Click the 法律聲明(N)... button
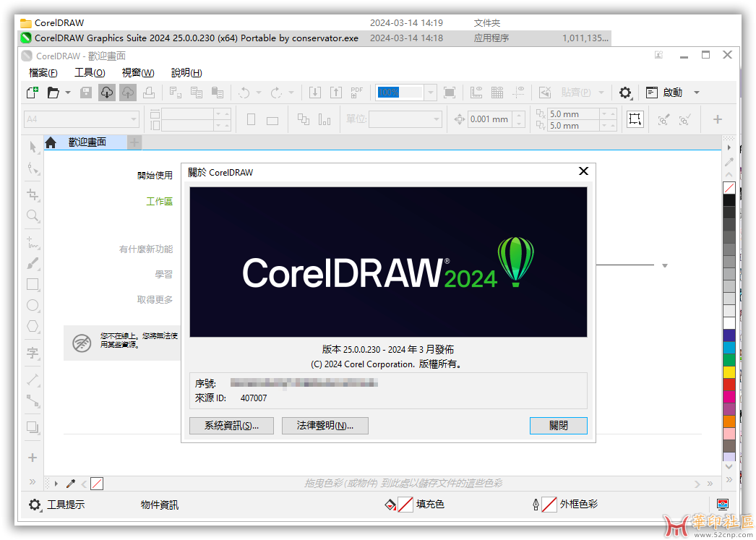This screenshot has height=540, width=756. point(325,426)
